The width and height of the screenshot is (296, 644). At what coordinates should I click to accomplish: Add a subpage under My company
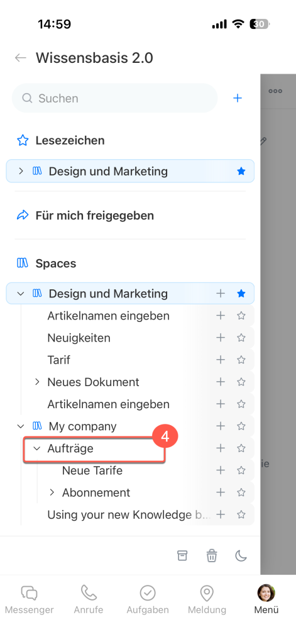221,426
